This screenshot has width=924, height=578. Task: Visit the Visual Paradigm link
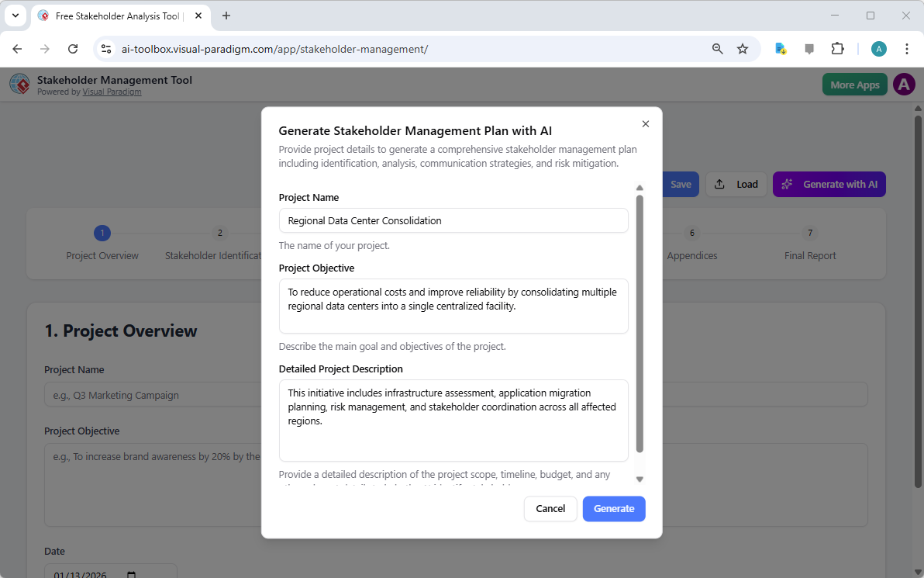point(112,91)
